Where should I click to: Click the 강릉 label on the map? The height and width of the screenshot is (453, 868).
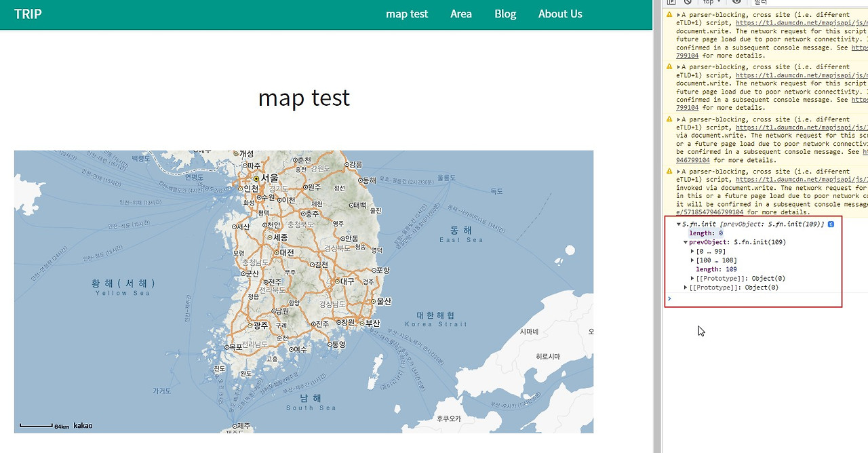(x=356, y=164)
